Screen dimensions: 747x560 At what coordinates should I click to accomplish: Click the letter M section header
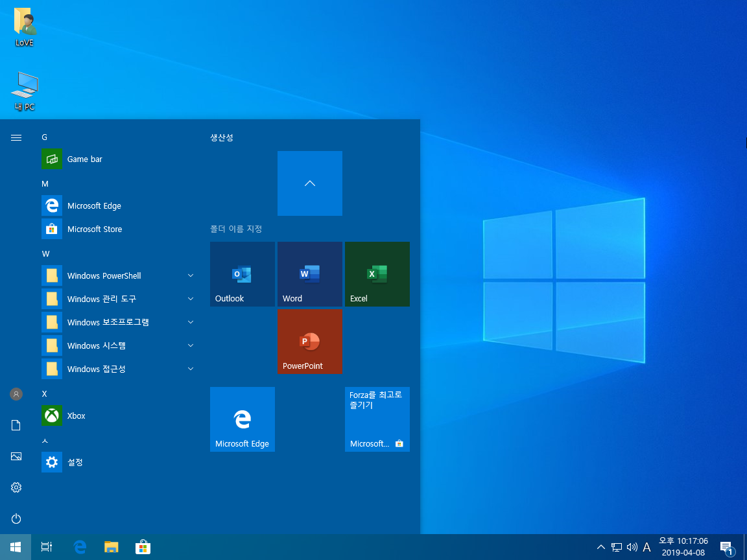(x=45, y=184)
